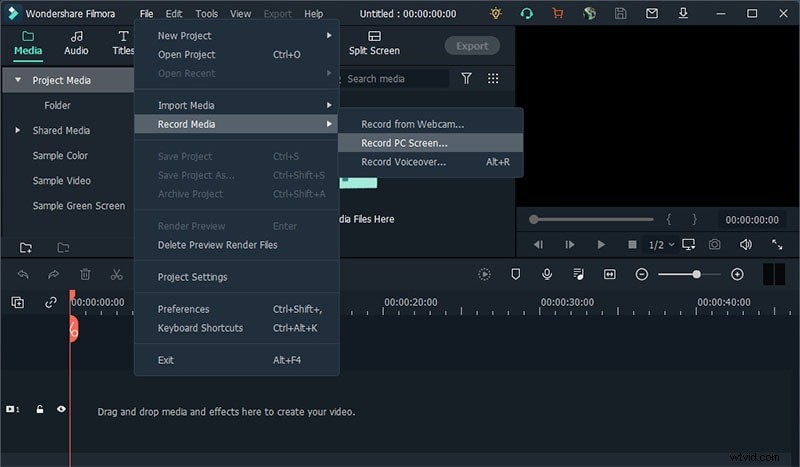Delete selected clip with trash icon

coord(85,275)
